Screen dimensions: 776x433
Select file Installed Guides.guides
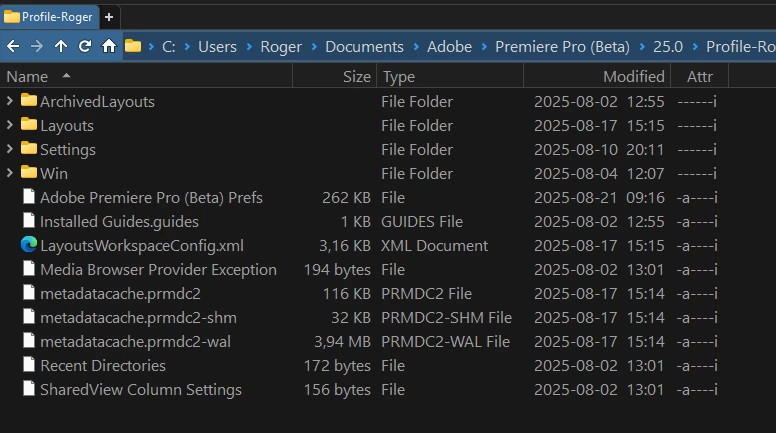pos(119,222)
